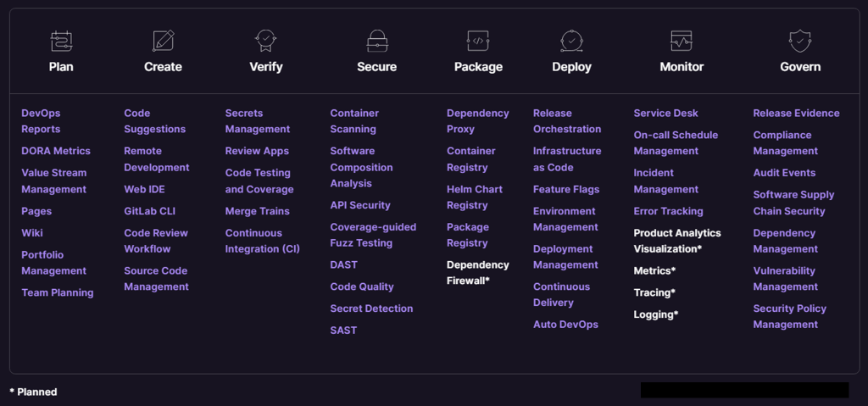Select the Secret Detection link
Screen dimensions: 868x406
tap(371, 309)
